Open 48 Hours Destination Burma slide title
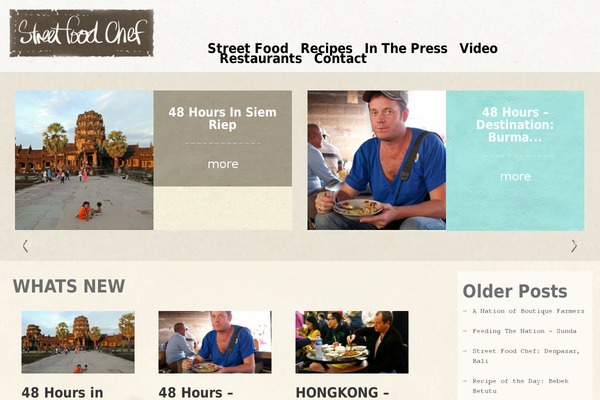 515,124
